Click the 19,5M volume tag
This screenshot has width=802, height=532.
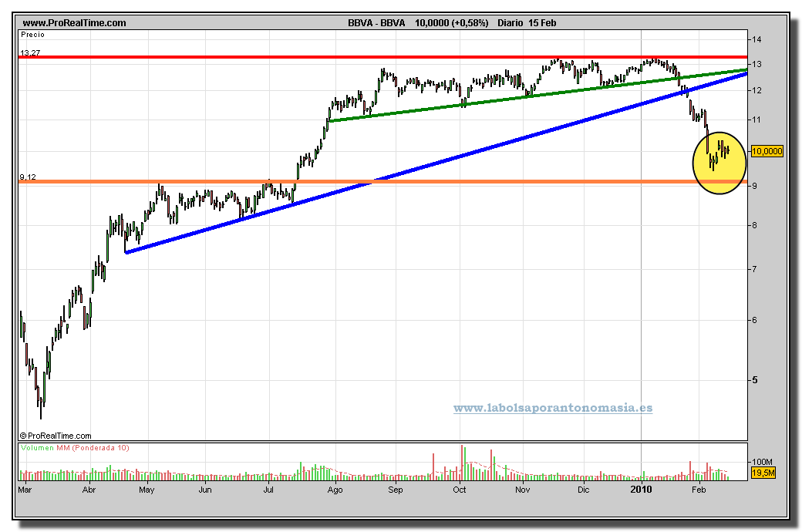pyautogui.click(x=763, y=473)
